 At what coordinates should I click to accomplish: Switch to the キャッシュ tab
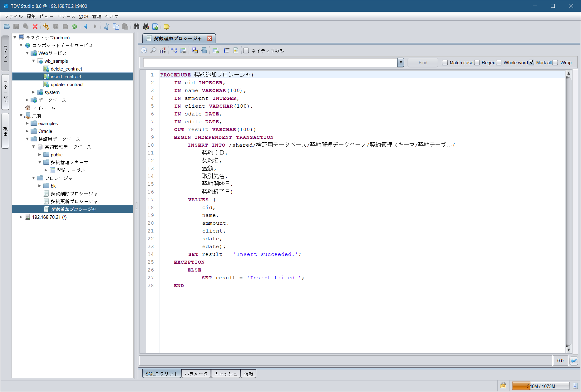(226, 374)
